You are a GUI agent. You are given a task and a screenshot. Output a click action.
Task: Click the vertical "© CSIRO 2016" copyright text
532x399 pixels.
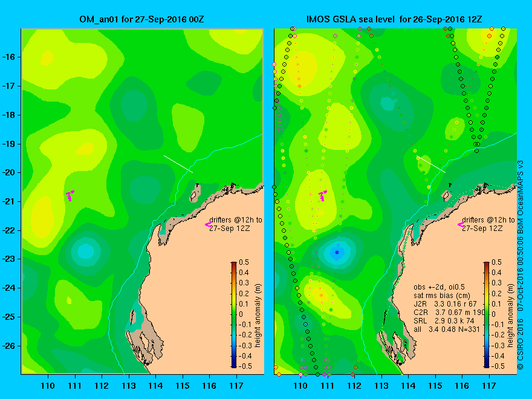tap(520, 344)
